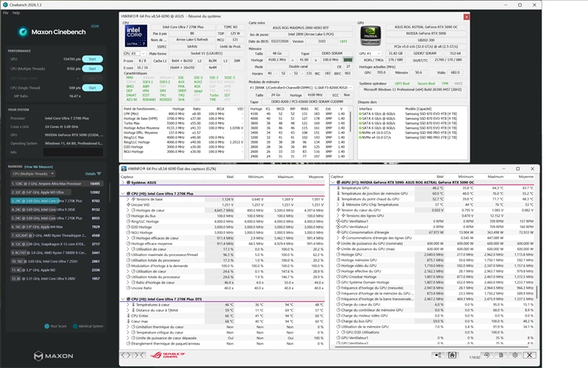Screen dimensions: 588x368
Task: Click the NVIDIA GeForce logo image
Action: click(x=370, y=36)
